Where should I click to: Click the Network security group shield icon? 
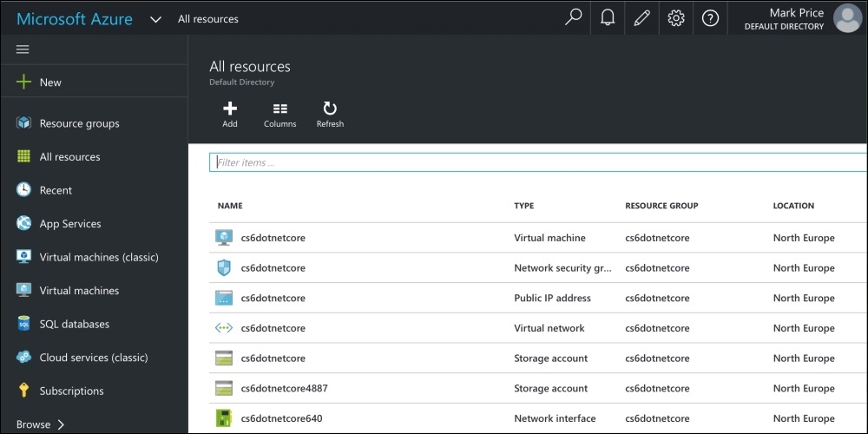[224, 268]
